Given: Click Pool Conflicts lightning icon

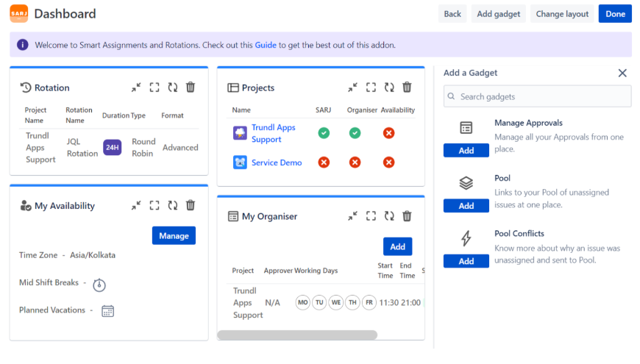Looking at the screenshot, I should pyautogui.click(x=466, y=238).
